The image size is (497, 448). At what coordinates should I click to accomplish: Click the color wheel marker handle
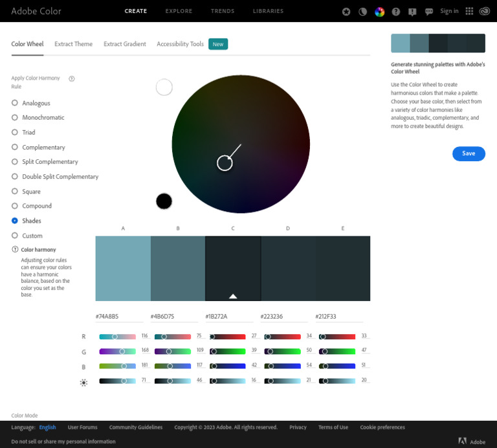[225, 163]
